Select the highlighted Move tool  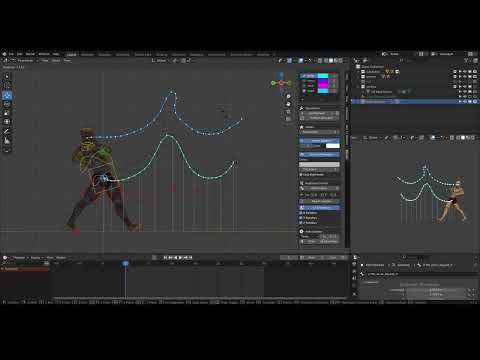tap(7, 95)
